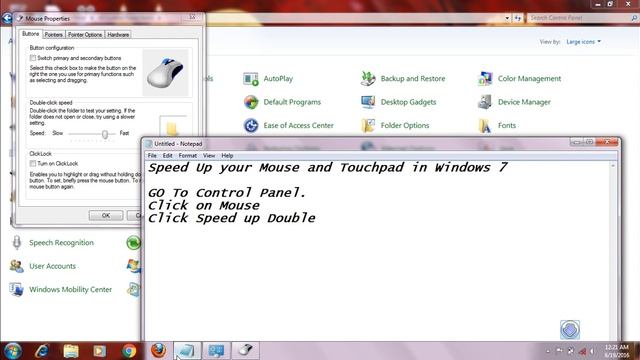
Task: Open the Fonts icon in Control Panel
Action: tap(485, 125)
